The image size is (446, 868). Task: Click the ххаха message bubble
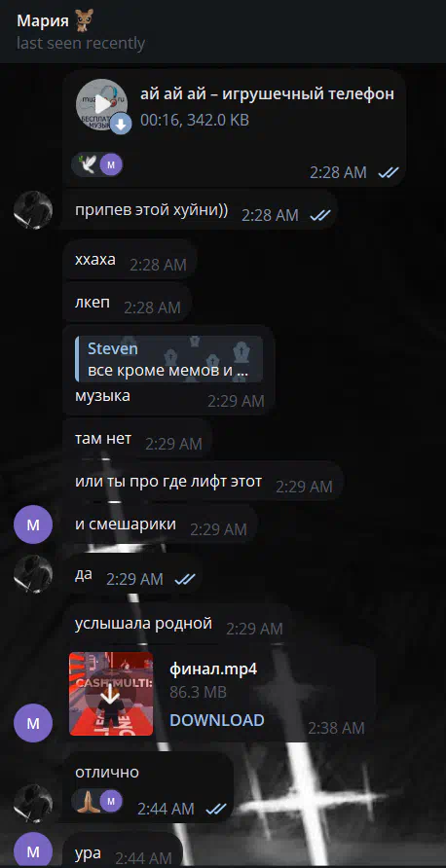coord(130,260)
